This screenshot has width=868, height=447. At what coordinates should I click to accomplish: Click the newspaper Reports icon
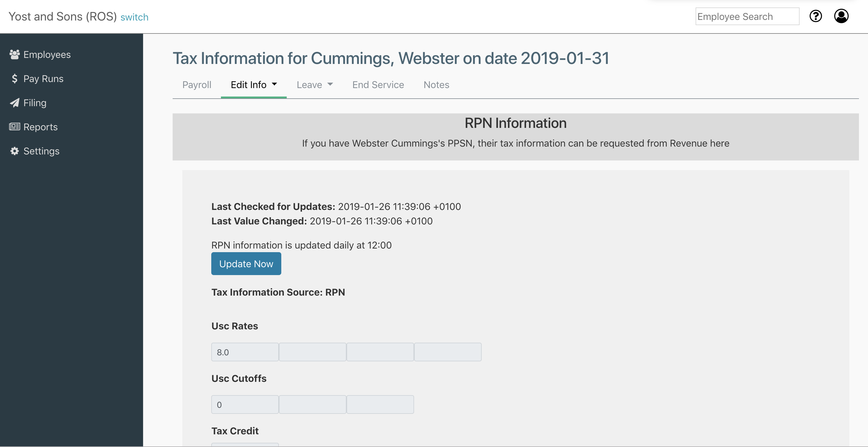14,127
